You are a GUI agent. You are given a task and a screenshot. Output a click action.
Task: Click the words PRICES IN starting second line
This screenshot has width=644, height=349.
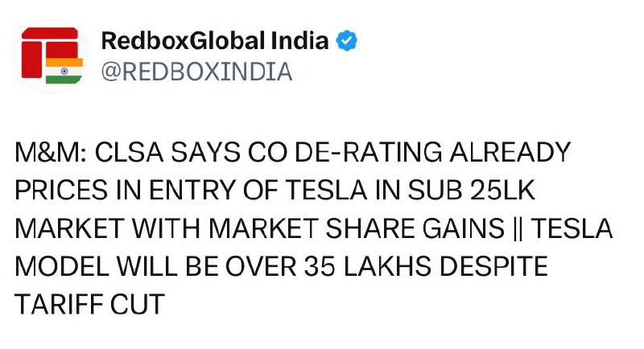pos(78,191)
